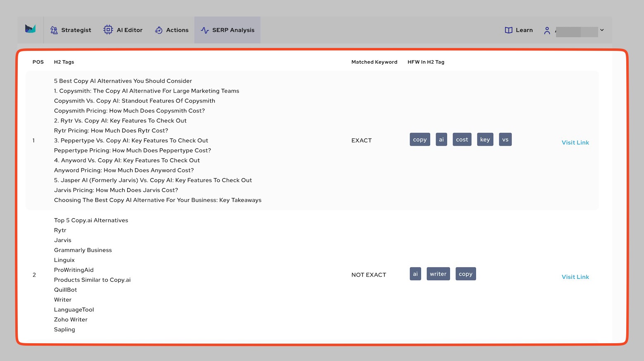This screenshot has height=361, width=644.
Task: Click the HFW In H2 Tag header
Action: 426,62
